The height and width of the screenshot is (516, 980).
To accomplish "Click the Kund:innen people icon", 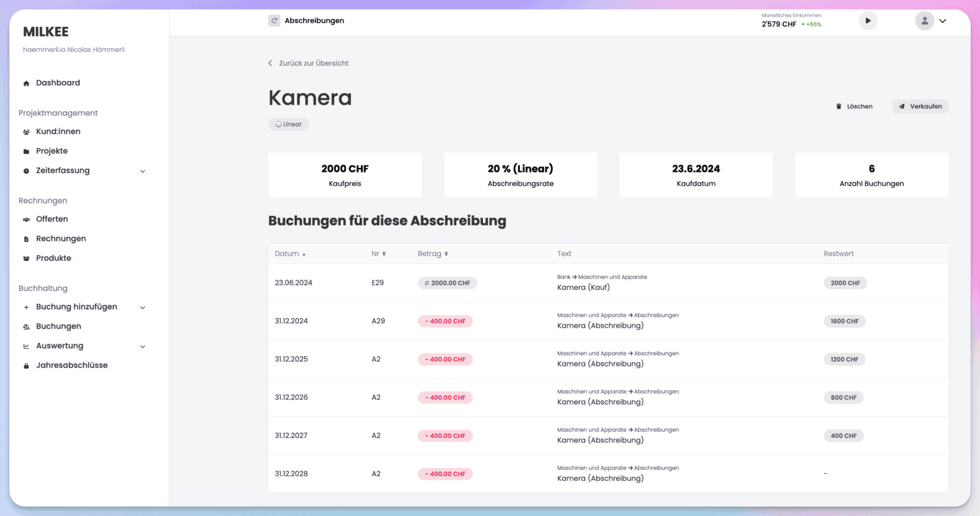I will 26,132.
